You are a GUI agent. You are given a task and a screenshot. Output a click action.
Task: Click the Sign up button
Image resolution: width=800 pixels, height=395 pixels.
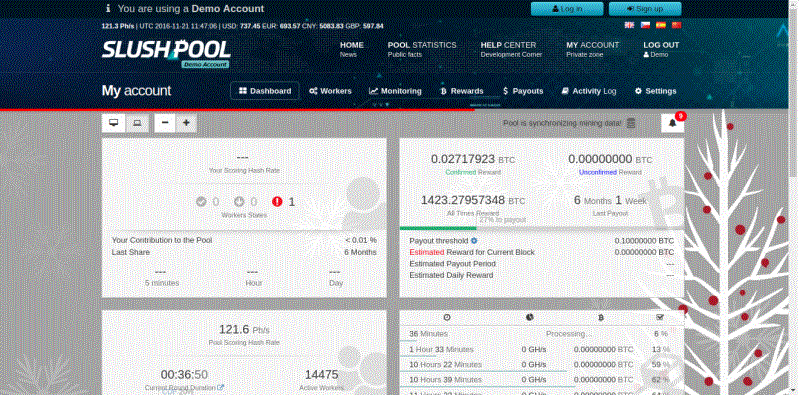coord(645,9)
